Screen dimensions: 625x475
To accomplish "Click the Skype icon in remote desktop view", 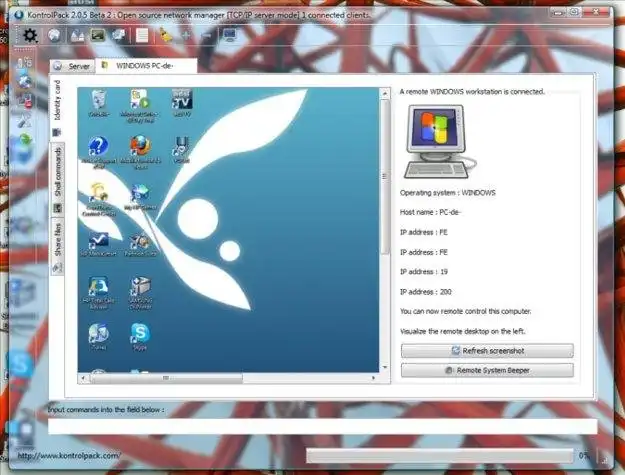I will tap(140, 334).
